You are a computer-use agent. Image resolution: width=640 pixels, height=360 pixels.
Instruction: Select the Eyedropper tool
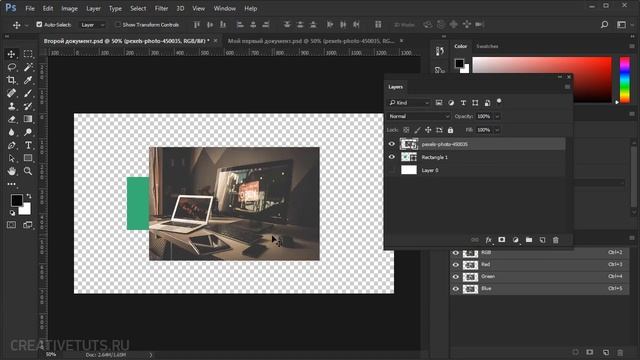[28, 80]
